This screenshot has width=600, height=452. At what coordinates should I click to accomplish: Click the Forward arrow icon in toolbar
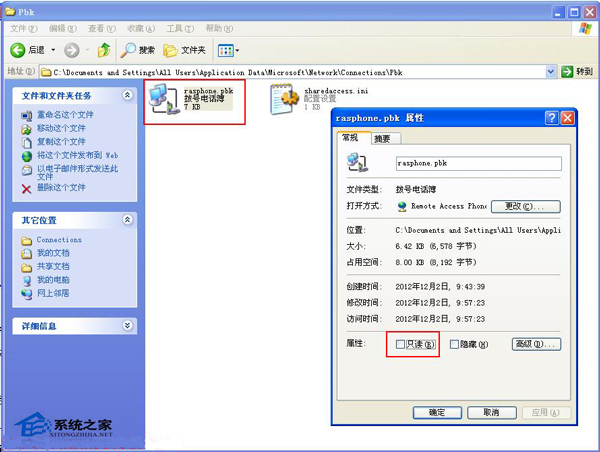pyautogui.click(x=72, y=50)
